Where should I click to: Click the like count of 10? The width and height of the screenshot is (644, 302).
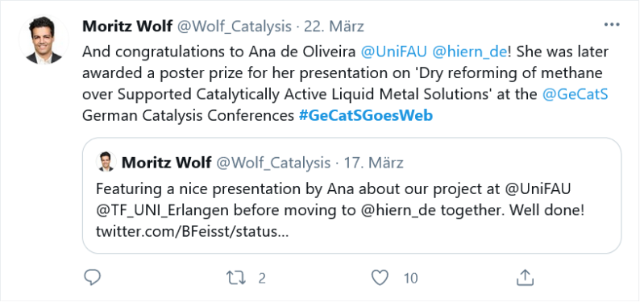click(x=410, y=279)
